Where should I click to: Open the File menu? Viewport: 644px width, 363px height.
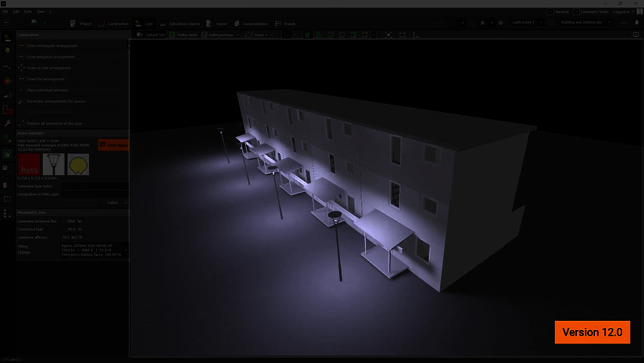tap(5, 11)
